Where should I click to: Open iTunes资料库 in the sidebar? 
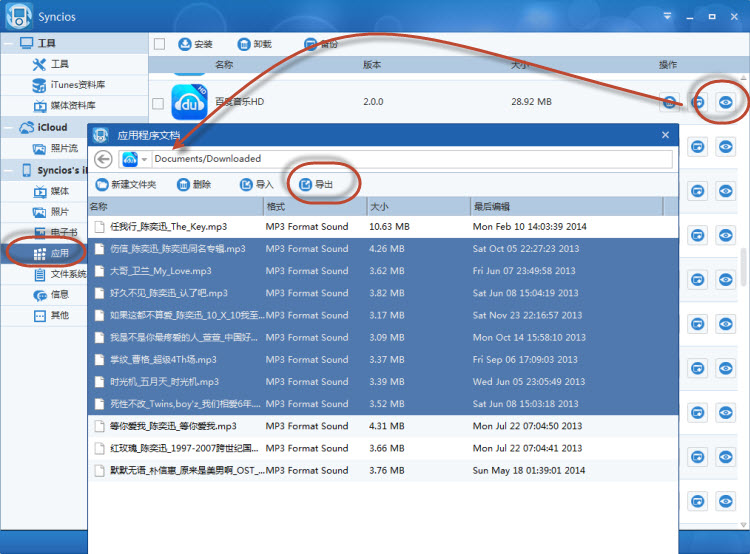68,85
